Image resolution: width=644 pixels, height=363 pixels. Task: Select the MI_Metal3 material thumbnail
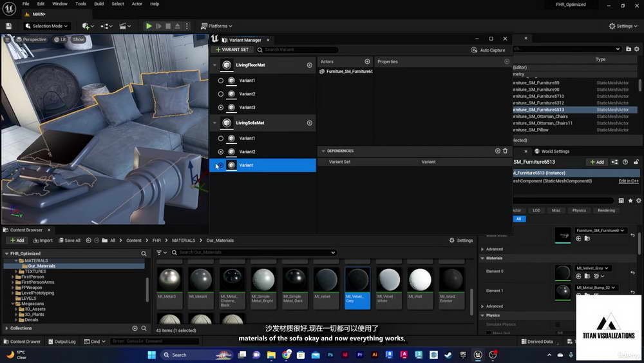pos(169,288)
